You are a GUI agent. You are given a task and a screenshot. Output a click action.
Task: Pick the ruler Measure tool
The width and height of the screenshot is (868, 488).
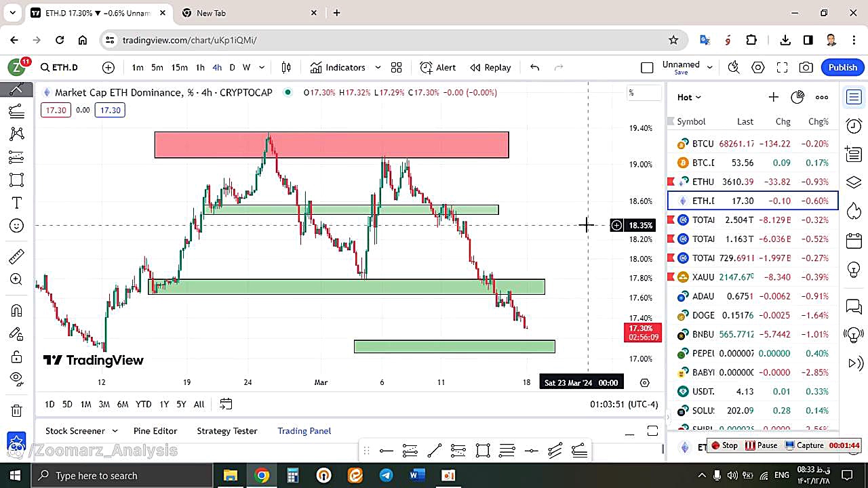(16, 257)
